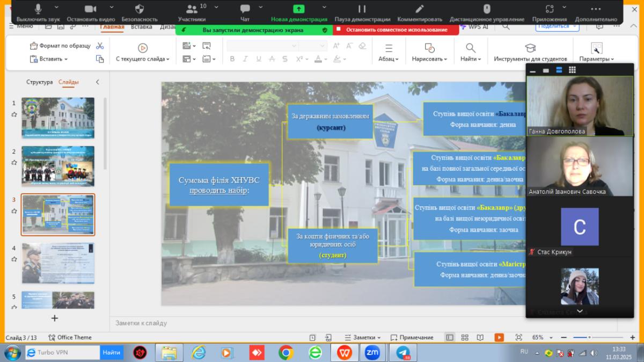Switch to the Вставка ribbon tab
This screenshot has width=644, height=362.
coord(142,27)
